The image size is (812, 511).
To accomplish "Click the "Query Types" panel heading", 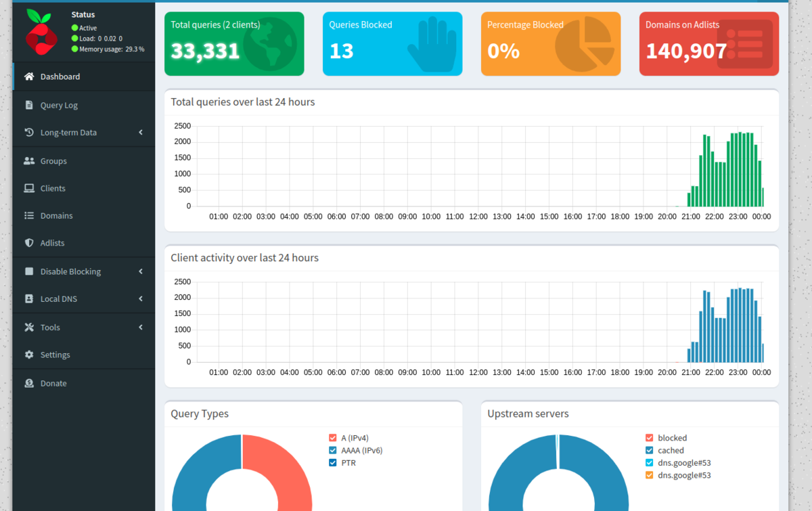I will click(x=200, y=414).
